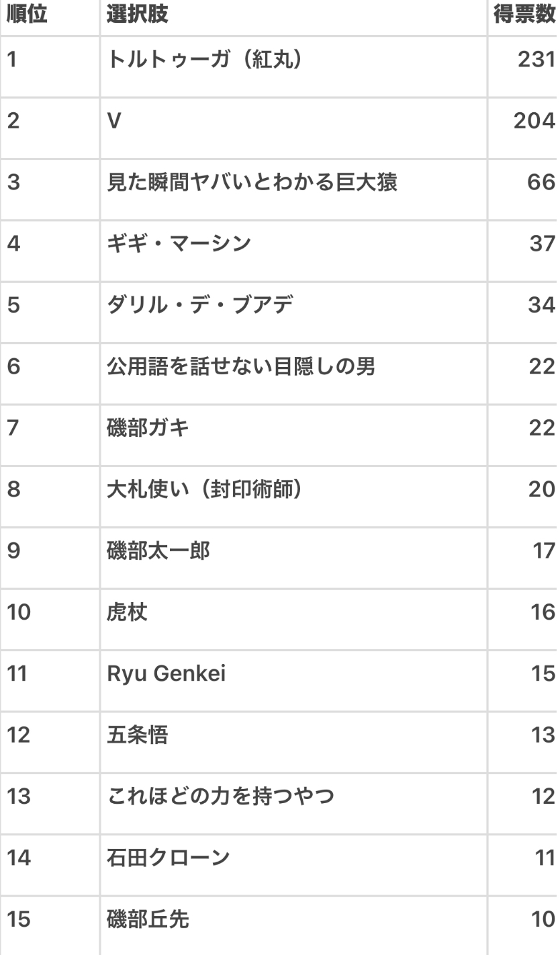Click the Ryu Genkei entry
Image resolution: width=560 pixels, height=955 pixels.
[x=167, y=673]
